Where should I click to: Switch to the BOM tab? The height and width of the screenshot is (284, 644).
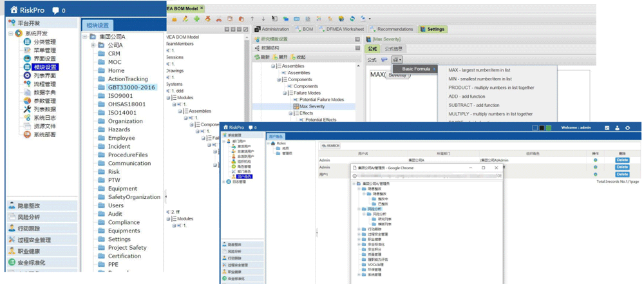(x=305, y=29)
